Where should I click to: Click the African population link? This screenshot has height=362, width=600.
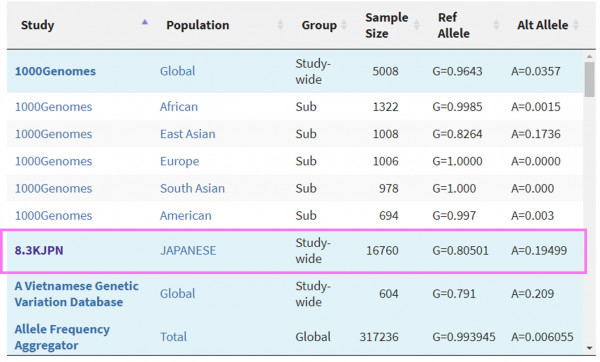179,106
